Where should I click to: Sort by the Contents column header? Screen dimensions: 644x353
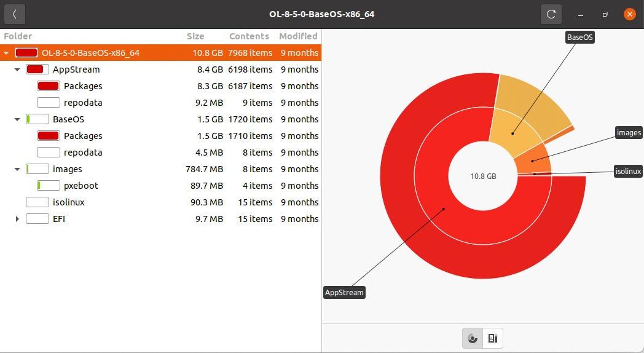pos(249,36)
